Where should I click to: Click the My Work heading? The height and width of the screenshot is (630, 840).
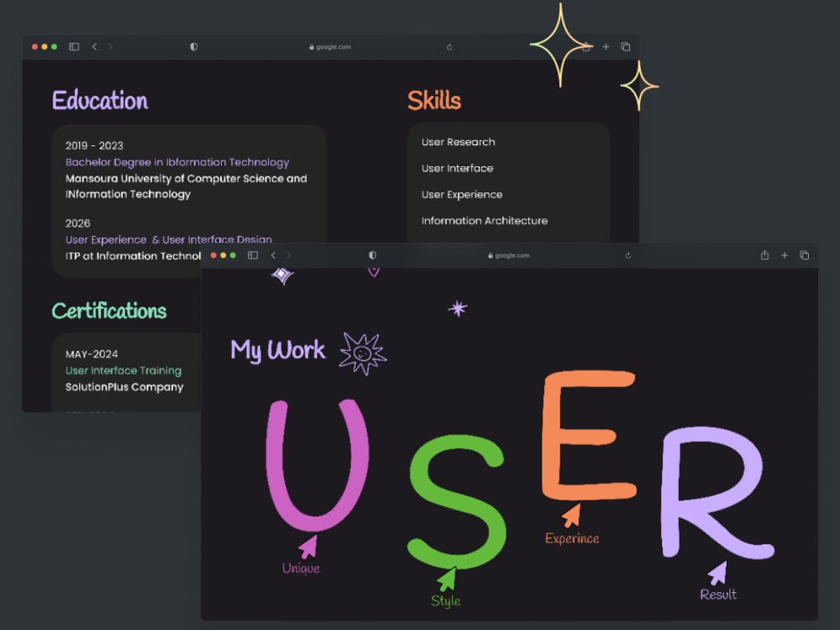(277, 350)
